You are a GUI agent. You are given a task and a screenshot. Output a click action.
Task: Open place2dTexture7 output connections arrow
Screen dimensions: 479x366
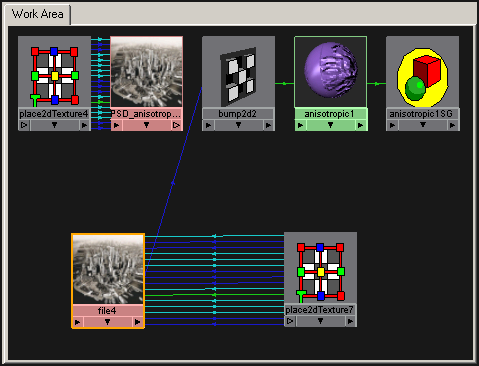350,321
